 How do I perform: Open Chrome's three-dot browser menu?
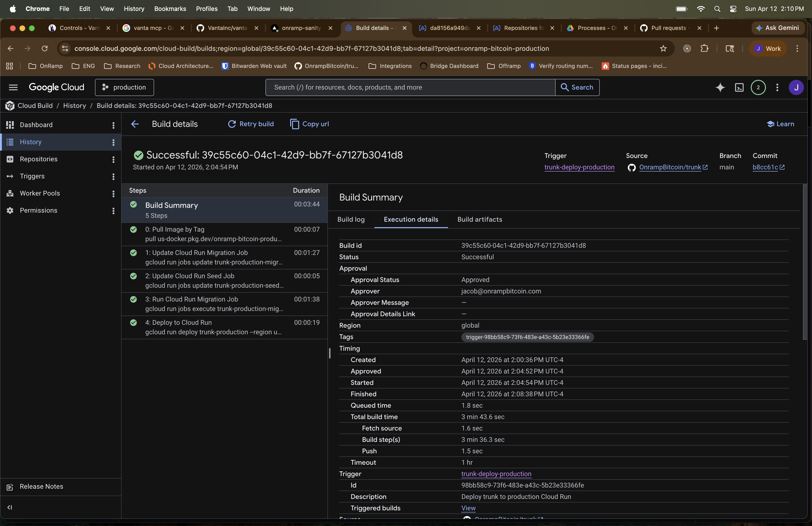pyautogui.click(x=798, y=48)
